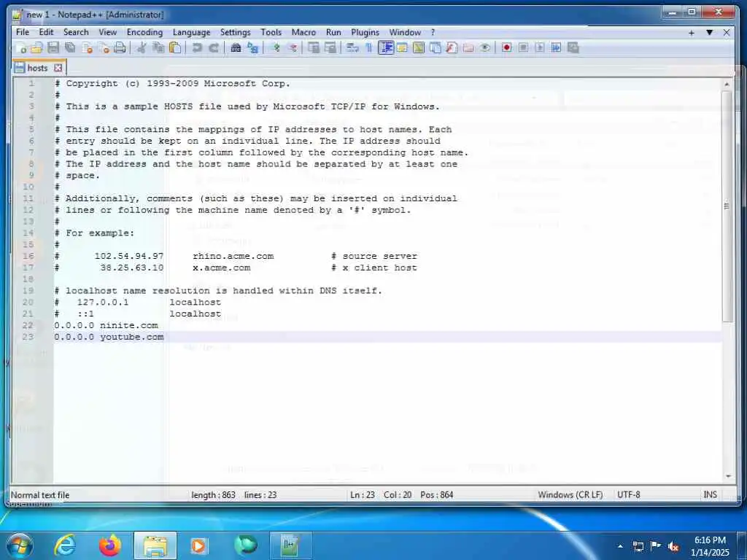This screenshot has width=747, height=560.
Task: Click line number 19 in margin
Action: (x=28, y=290)
